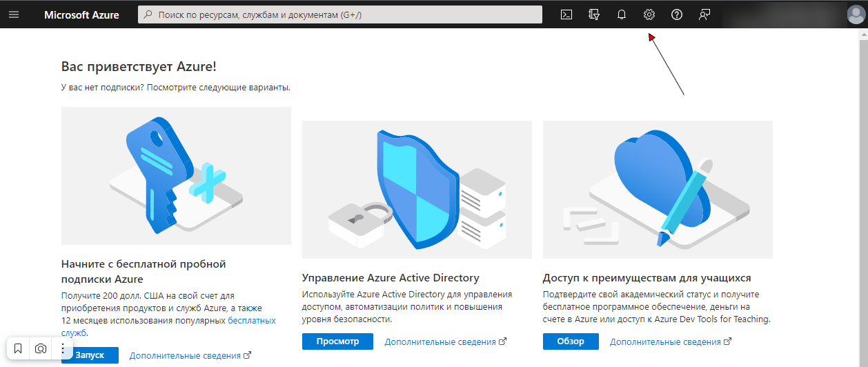
Task: Click the bookmark icon in floating toolbar
Action: pyautogui.click(x=19, y=348)
